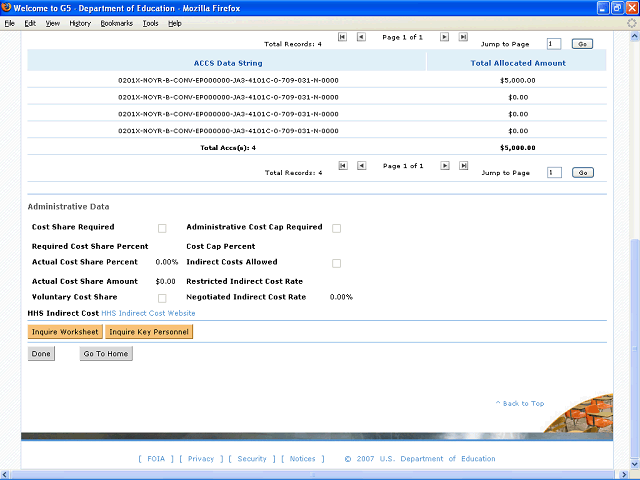Image resolution: width=640 pixels, height=480 pixels.
Task: Click Actual Cost Share Amount $0.00 value
Action: (166, 281)
